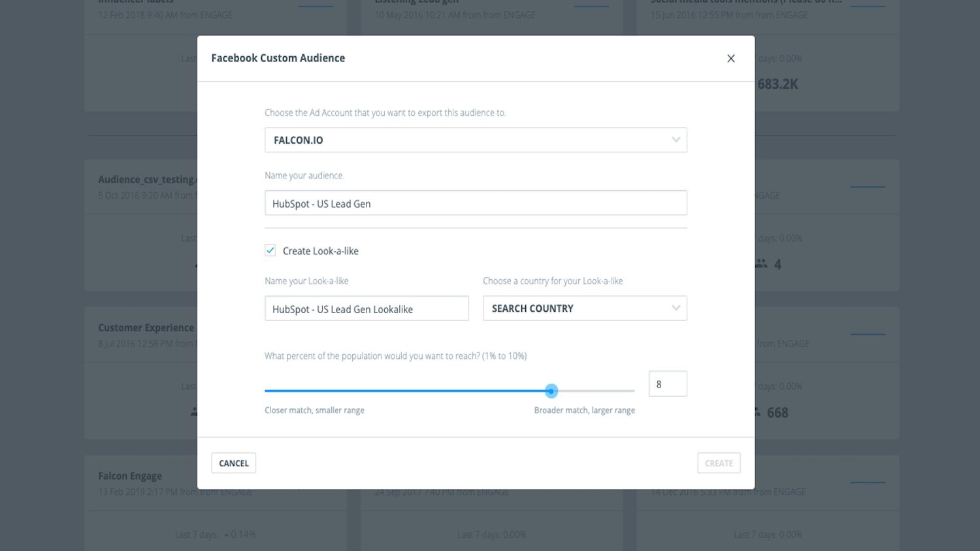Expand the SEARCH COUNTRY dropdown
The height and width of the screenshot is (551, 980).
pyautogui.click(x=585, y=308)
